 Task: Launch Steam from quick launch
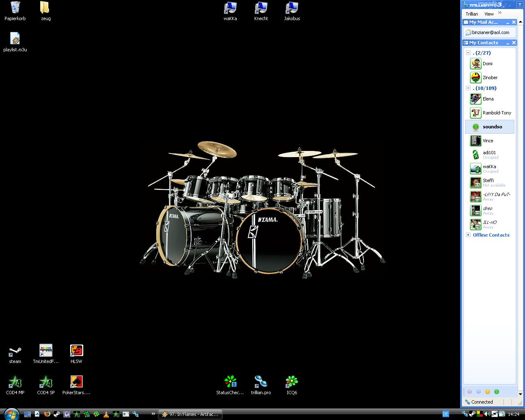pos(57,414)
